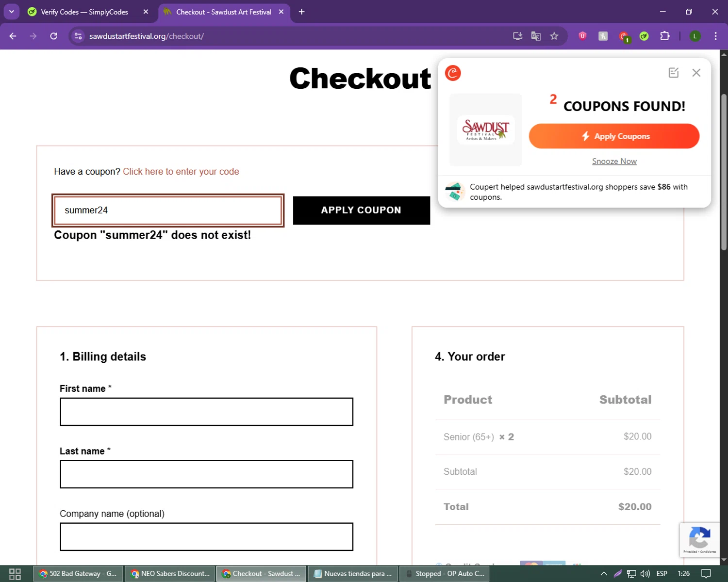The height and width of the screenshot is (582, 728).
Task: Click the Product column header
Action: click(x=468, y=400)
